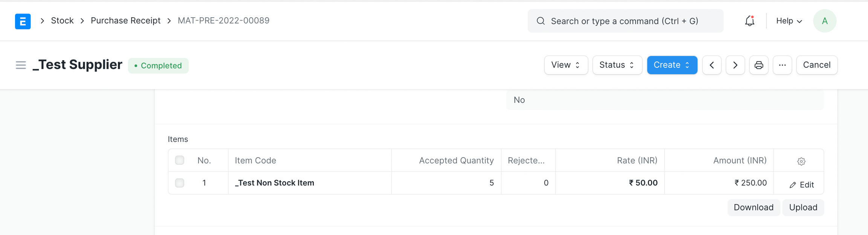Click the print icon
868x235 pixels.
tap(759, 65)
